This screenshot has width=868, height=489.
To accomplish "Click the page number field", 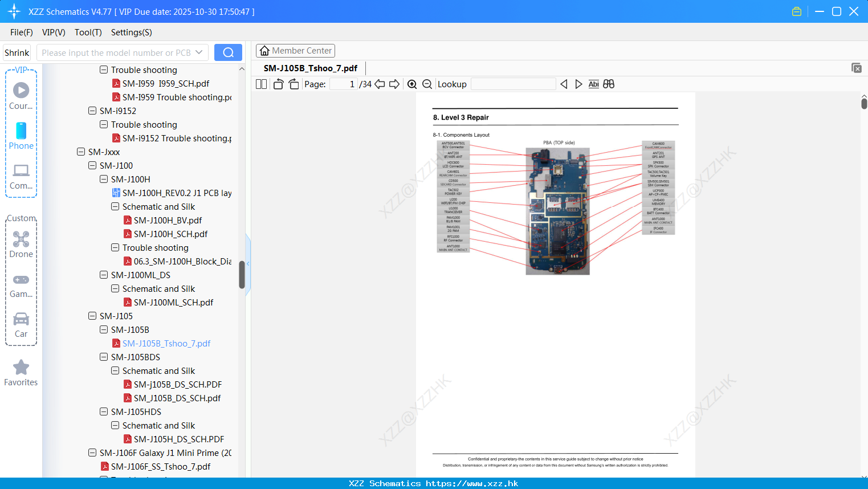I will point(344,84).
